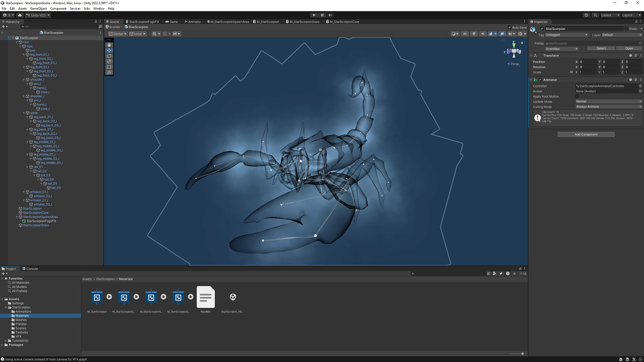
Task: Switch to the Animator tab
Action: pos(193,21)
